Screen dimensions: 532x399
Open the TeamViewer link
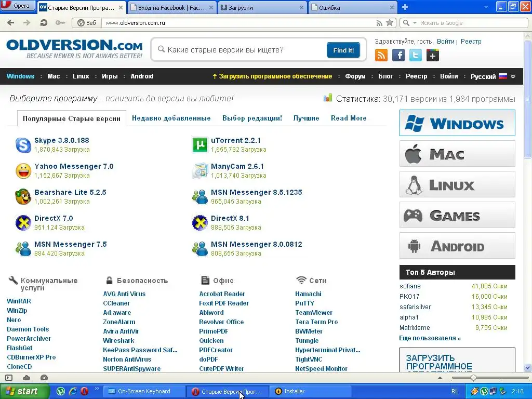click(313, 312)
